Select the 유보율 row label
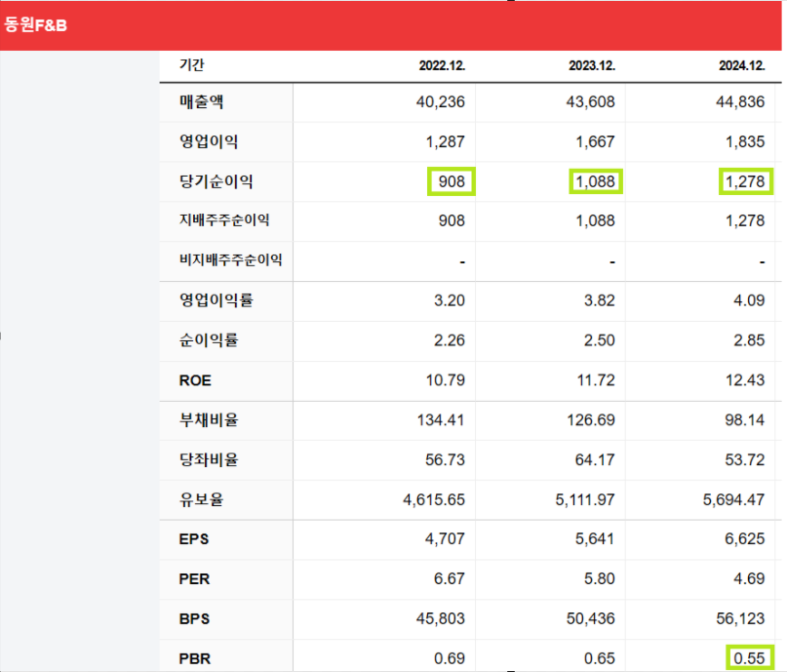 [x=201, y=499]
